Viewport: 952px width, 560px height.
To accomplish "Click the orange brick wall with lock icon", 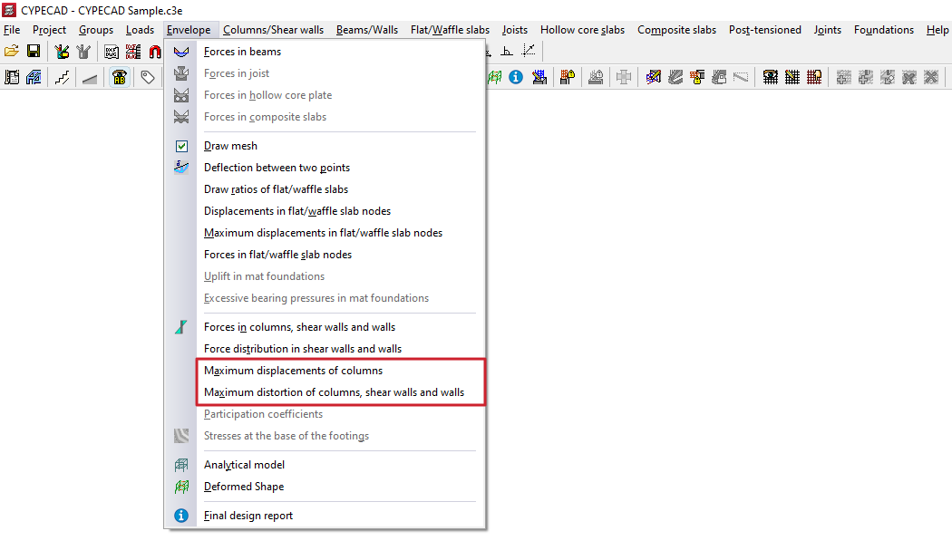I will tap(697, 77).
